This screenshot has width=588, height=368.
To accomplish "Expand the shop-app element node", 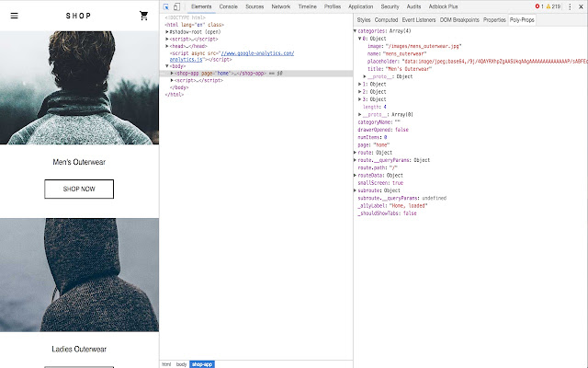I will (172, 74).
